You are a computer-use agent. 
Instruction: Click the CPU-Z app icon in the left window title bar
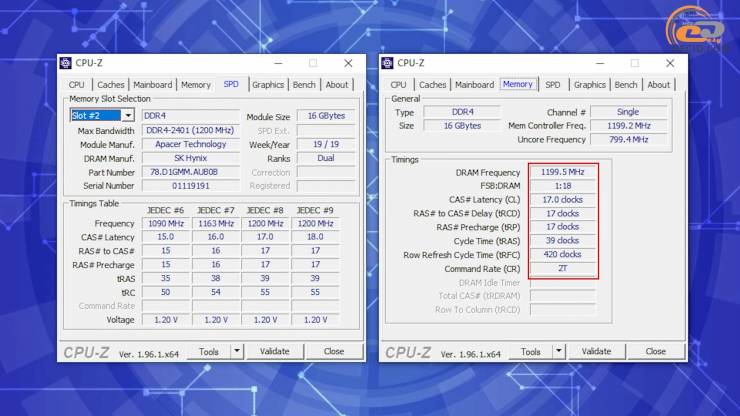[x=66, y=63]
